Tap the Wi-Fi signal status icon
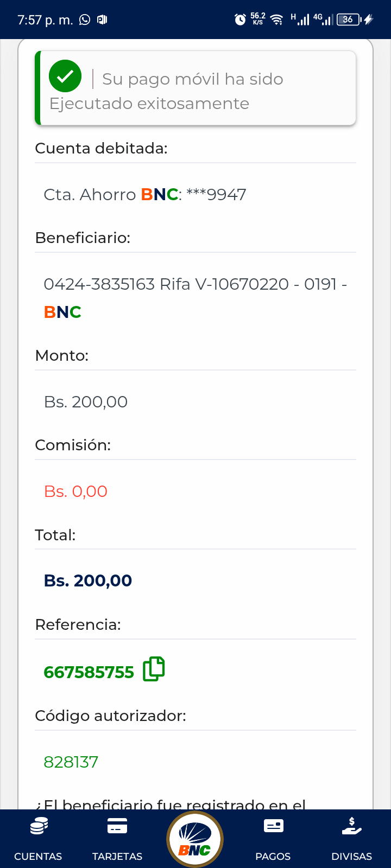This screenshot has height=868, width=391. (x=277, y=20)
